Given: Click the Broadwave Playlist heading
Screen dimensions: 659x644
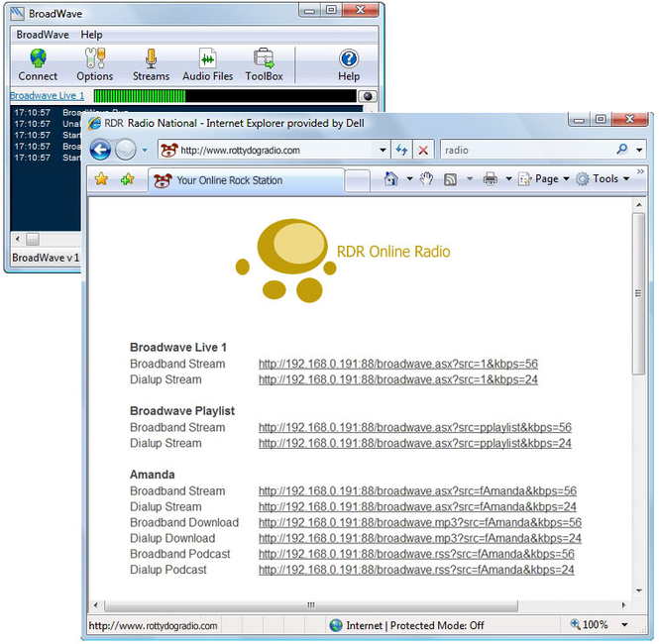Looking at the screenshot, I should (x=182, y=411).
